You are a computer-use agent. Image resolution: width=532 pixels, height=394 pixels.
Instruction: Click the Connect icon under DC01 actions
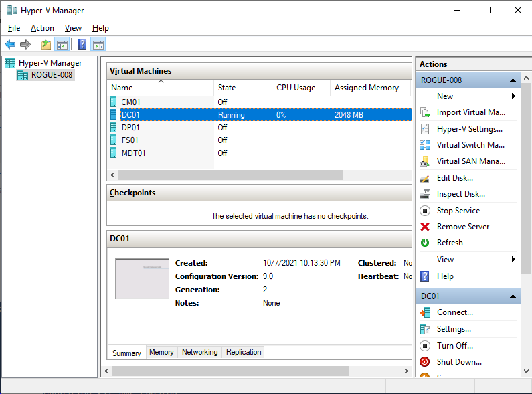click(425, 312)
